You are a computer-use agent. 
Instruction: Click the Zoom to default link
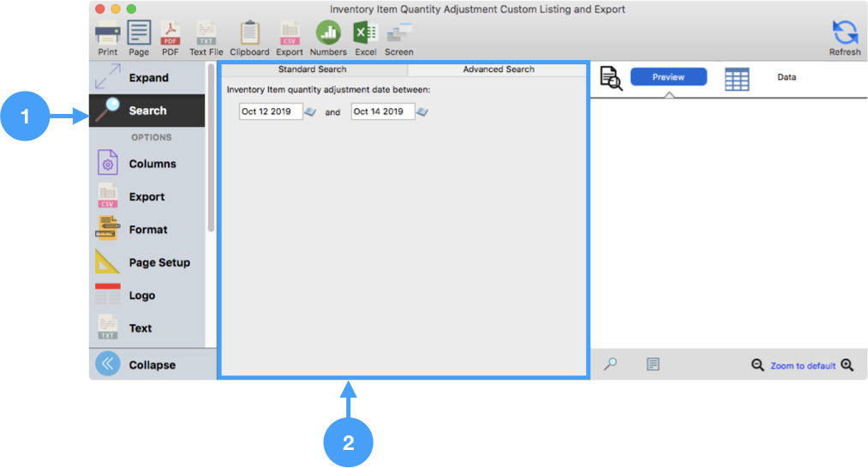[x=802, y=366]
